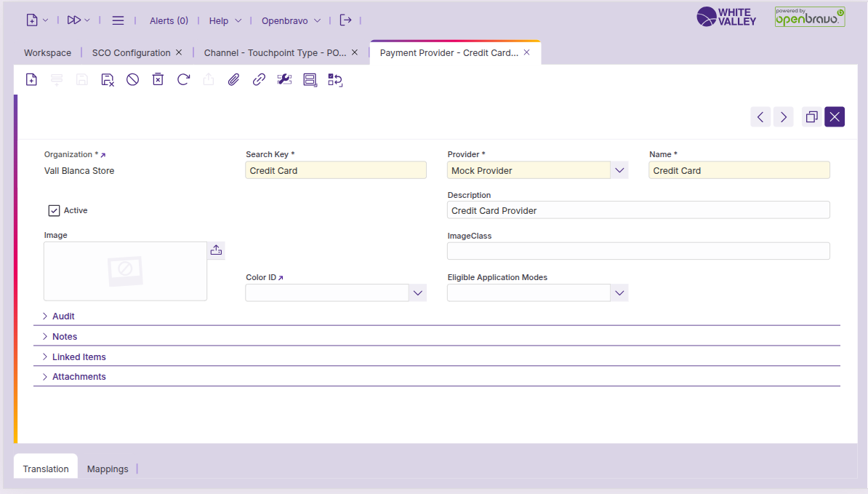The image size is (868, 494).
Task: Refresh the record using the toolbar icon
Action: (x=183, y=80)
